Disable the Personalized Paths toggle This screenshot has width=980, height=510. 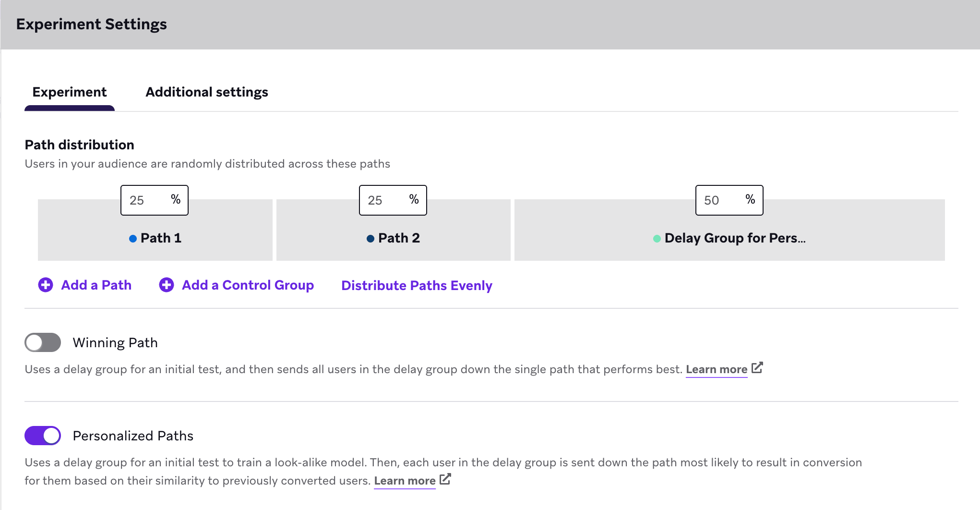(43, 436)
